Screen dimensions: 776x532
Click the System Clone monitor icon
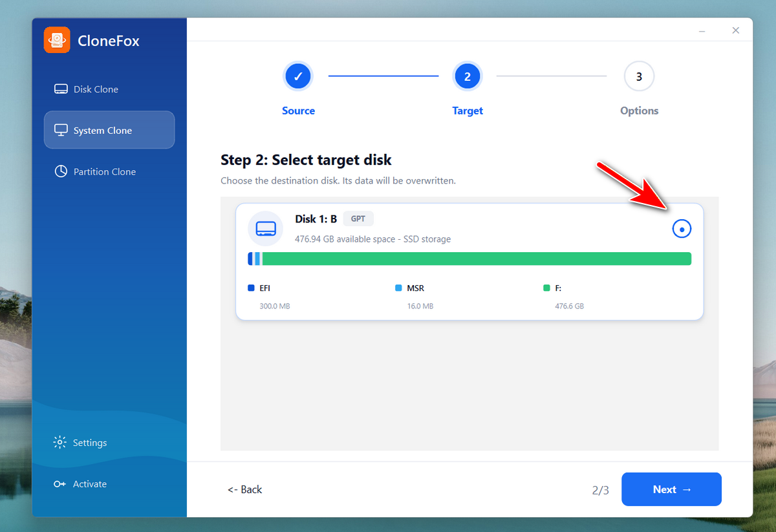[61, 130]
